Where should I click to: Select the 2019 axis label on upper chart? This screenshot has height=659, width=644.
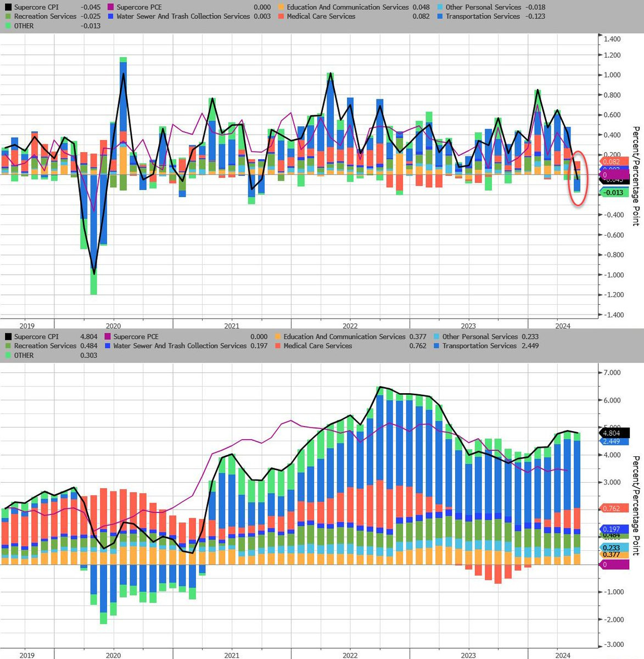(x=28, y=326)
